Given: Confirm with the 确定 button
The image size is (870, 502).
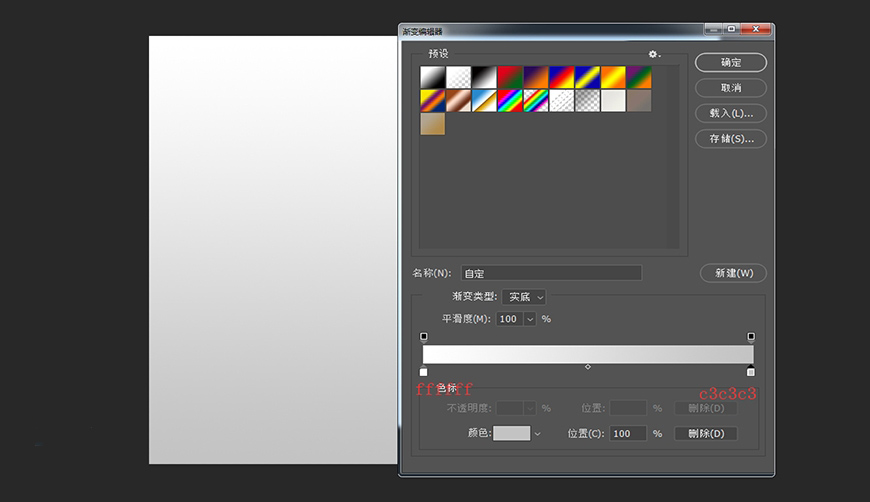Looking at the screenshot, I should (x=731, y=63).
